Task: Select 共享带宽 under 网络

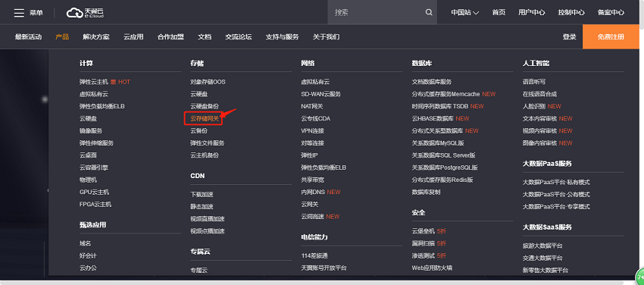Action: (313, 180)
